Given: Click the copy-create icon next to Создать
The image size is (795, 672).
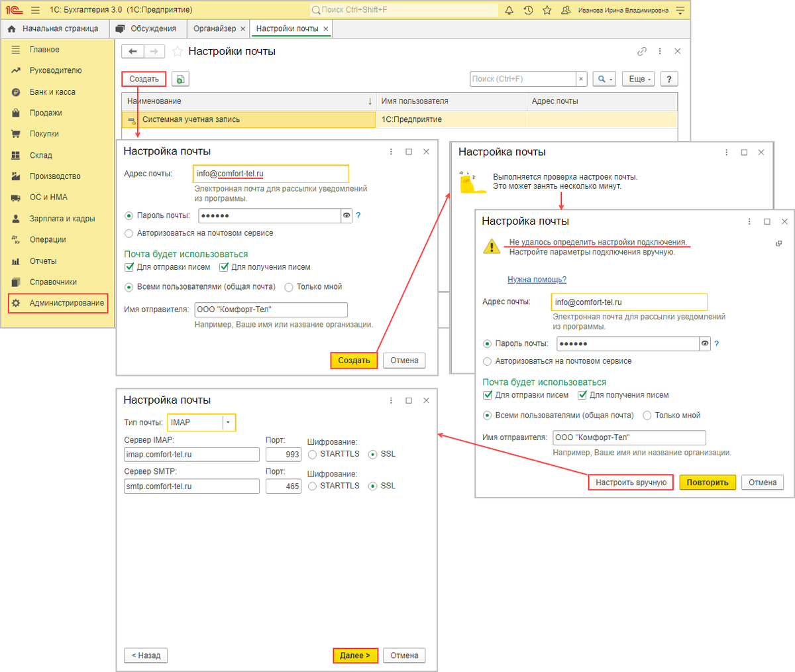Looking at the screenshot, I should tap(180, 79).
